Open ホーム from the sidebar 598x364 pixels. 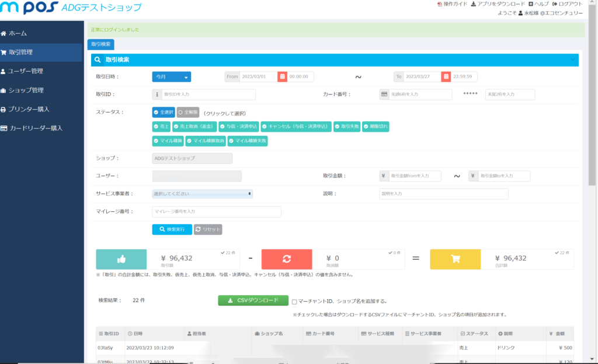point(18,33)
